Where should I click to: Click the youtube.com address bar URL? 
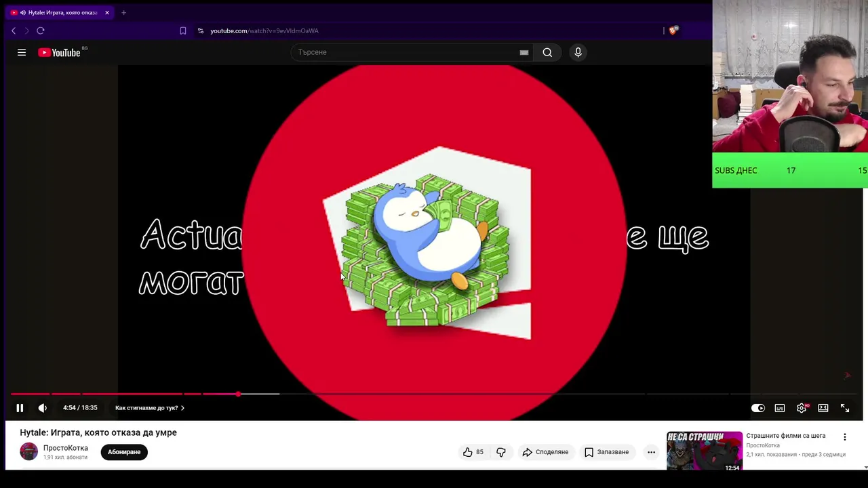264,30
